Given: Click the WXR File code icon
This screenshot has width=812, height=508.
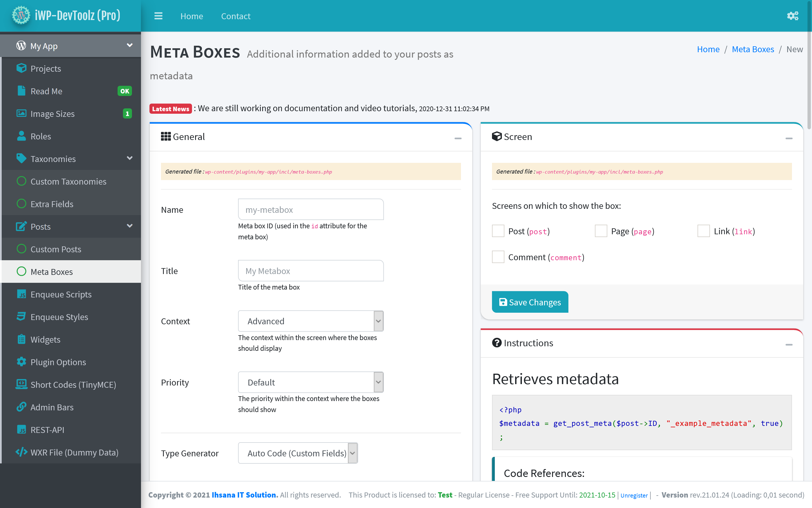Looking at the screenshot, I should point(21,452).
